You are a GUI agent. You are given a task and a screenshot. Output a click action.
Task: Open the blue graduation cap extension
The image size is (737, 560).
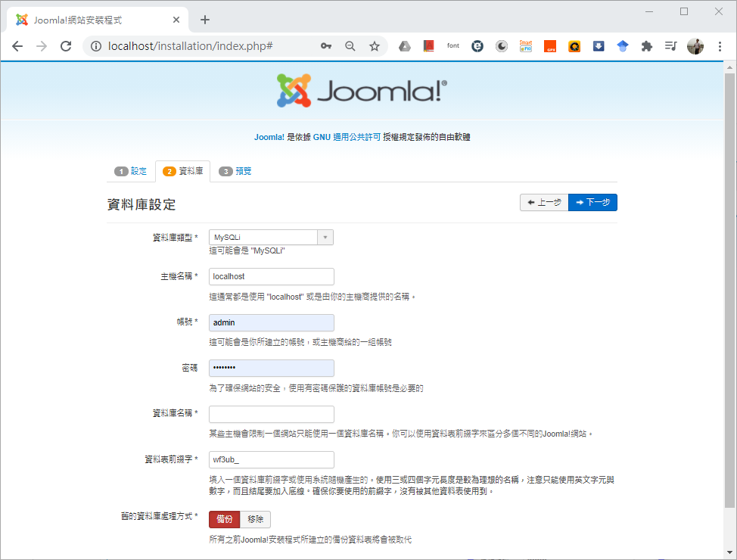(623, 46)
